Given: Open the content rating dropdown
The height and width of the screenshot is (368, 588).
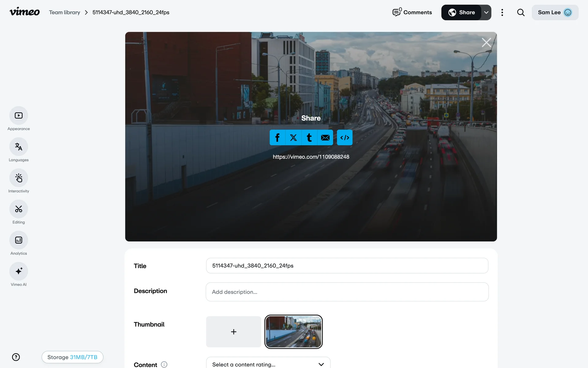Looking at the screenshot, I should point(268,364).
